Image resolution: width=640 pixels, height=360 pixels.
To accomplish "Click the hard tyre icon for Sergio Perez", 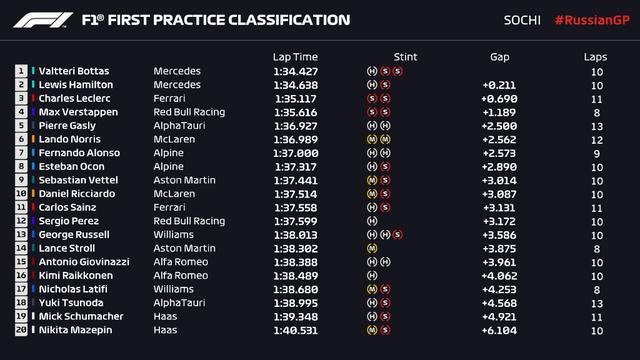I will click(372, 221).
